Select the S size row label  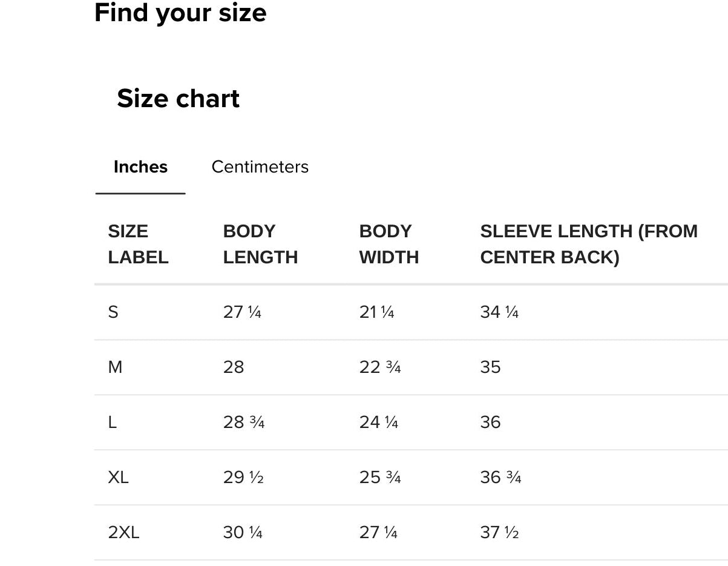[x=113, y=312]
